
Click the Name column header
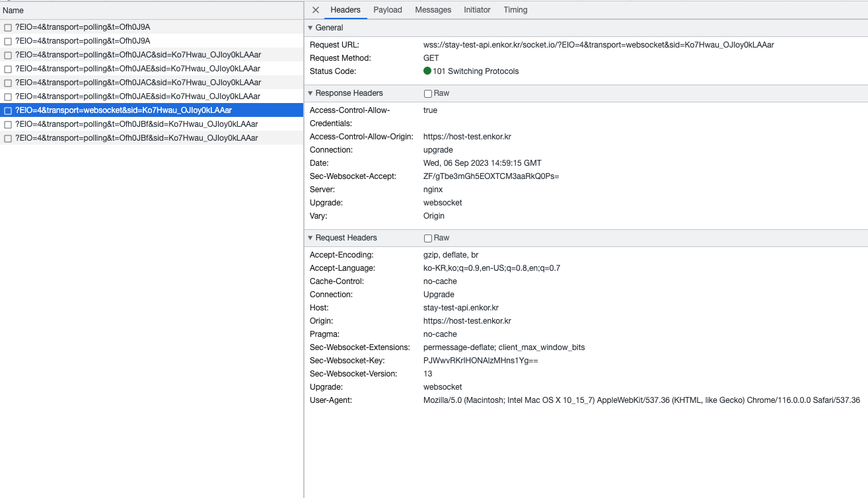151,11
